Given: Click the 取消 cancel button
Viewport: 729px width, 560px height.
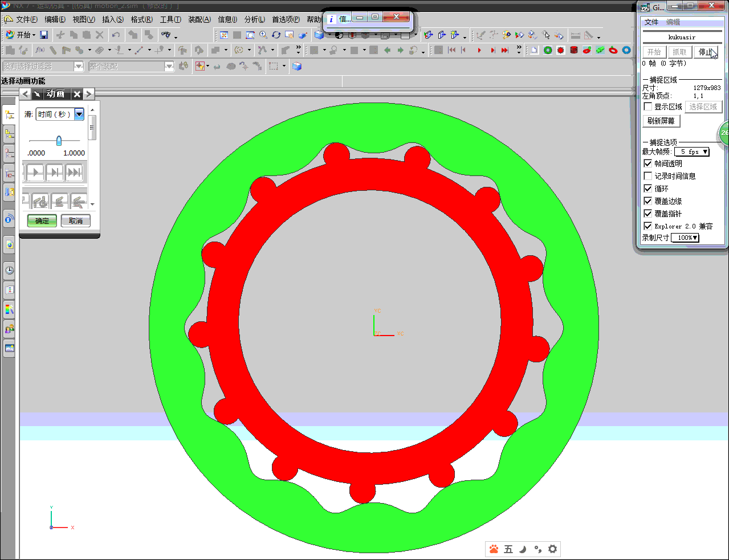Looking at the screenshot, I should 76,221.
